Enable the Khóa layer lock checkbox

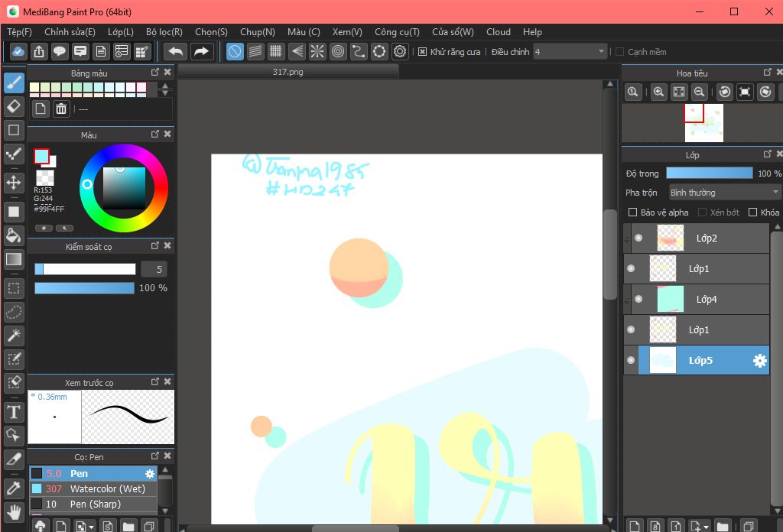pyautogui.click(x=753, y=212)
